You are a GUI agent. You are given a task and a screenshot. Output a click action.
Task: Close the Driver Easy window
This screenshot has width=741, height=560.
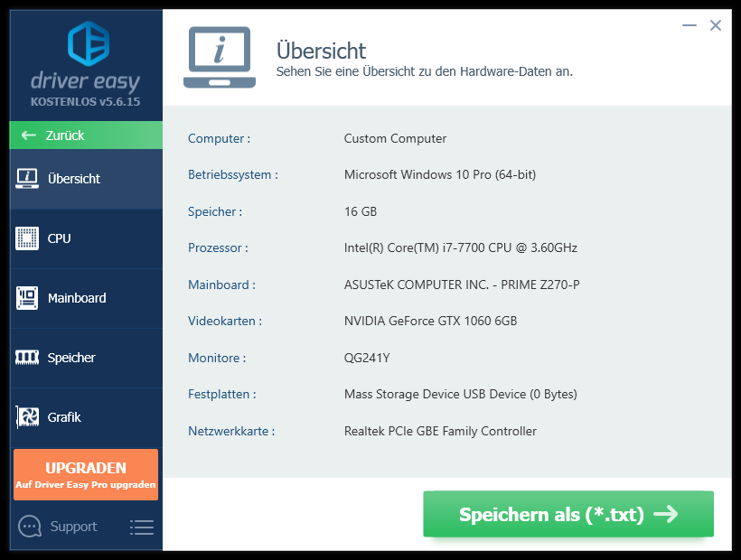[716, 25]
